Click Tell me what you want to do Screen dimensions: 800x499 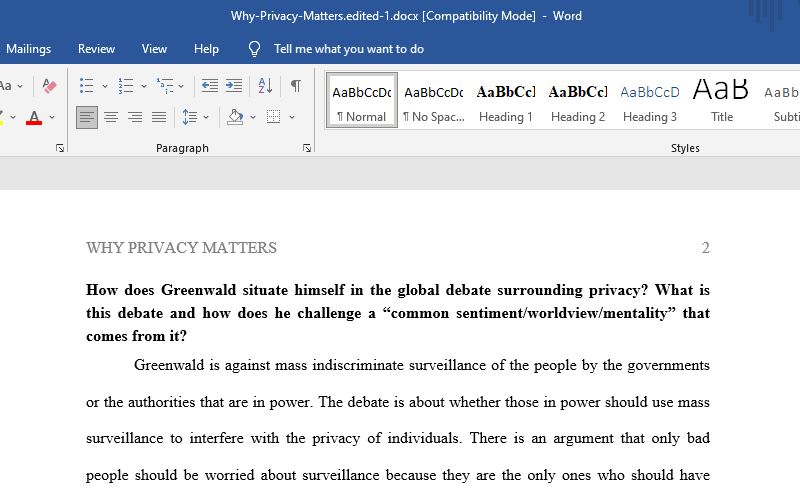[348, 49]
